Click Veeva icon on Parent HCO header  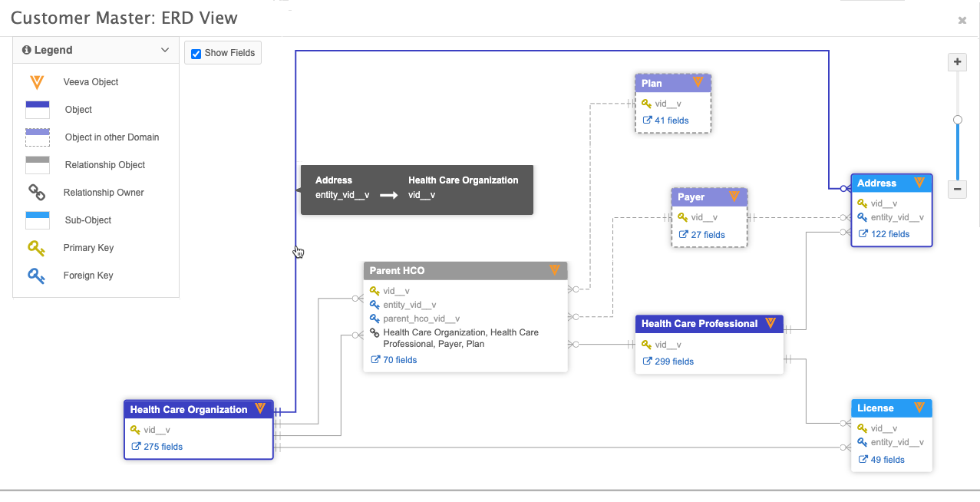point(555,270)
